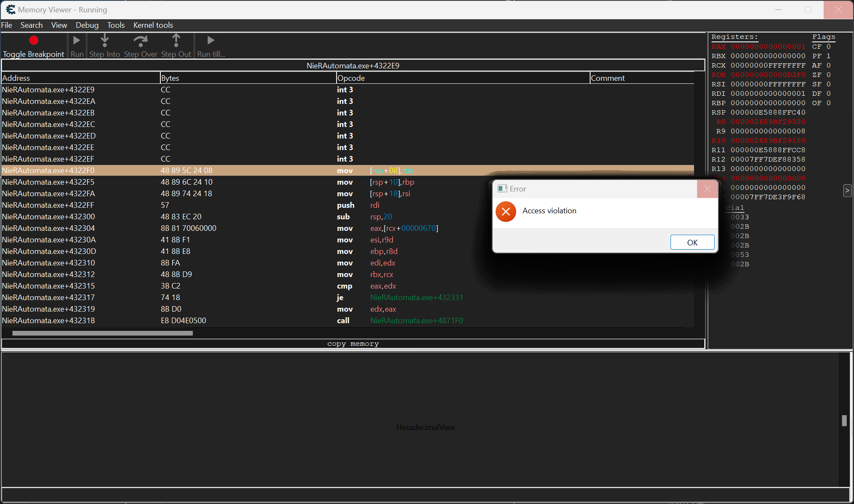Viewport: 854px width, 504px height.
Task: Click the icon in the Error dialog titlebar
Action: pos(502,188)
